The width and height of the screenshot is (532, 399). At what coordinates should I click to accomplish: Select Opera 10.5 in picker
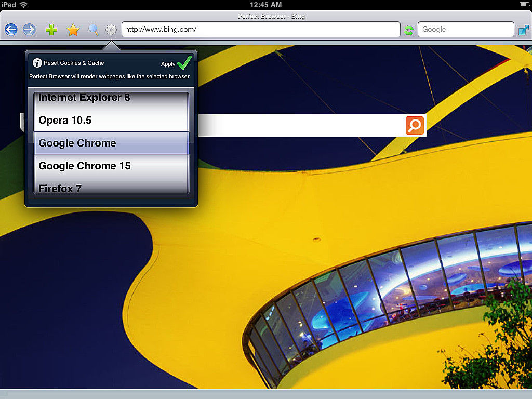tap(111, 120)
